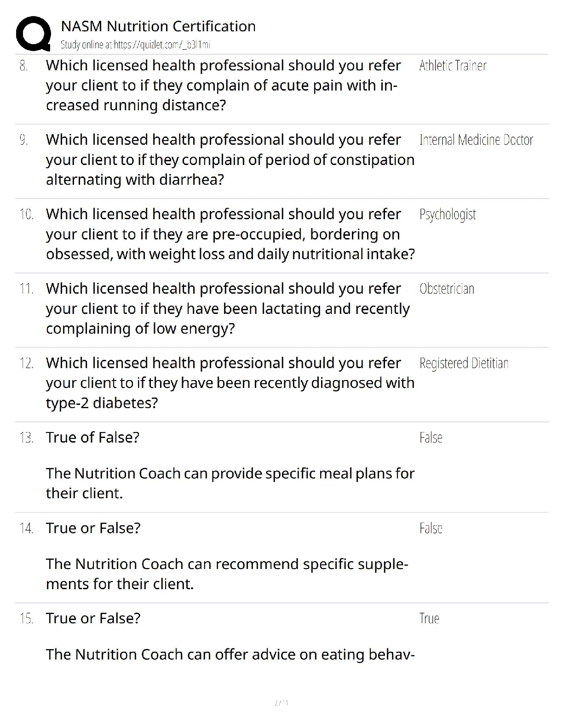Click the Quizlet Q logo icon

click(33, 34)
